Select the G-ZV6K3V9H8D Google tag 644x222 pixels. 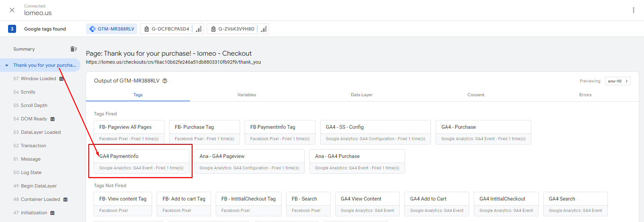tap(233, 29)
